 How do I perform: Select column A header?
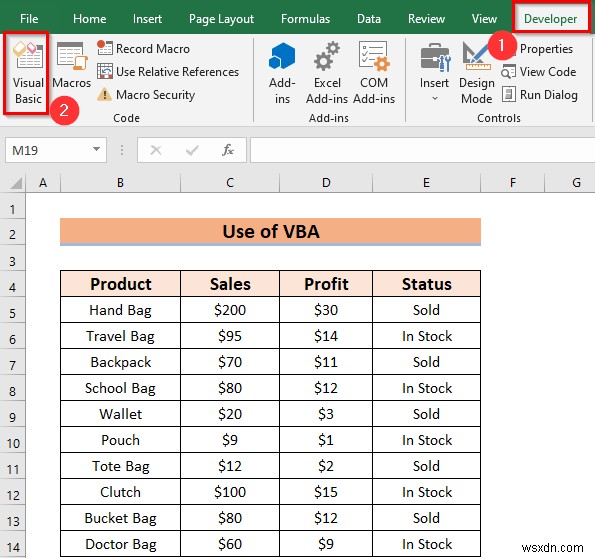click(43, 183)
